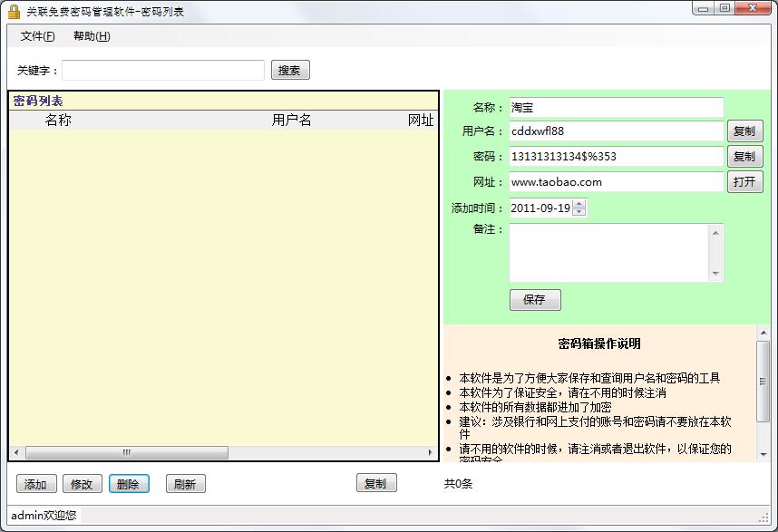The height and width of the screenshot is (532, 778).
Task: Click the 备注 notes text area
Action: 609,253
